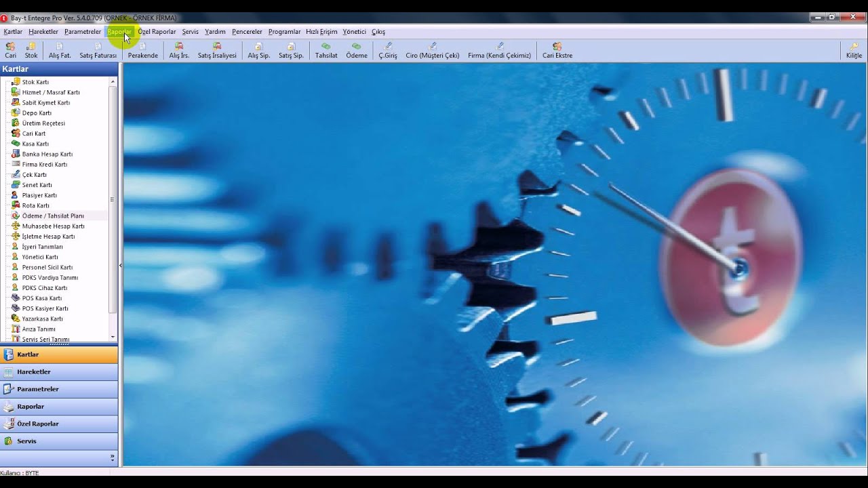Switch to the Hareketler sidebar section

pos(59,372)
